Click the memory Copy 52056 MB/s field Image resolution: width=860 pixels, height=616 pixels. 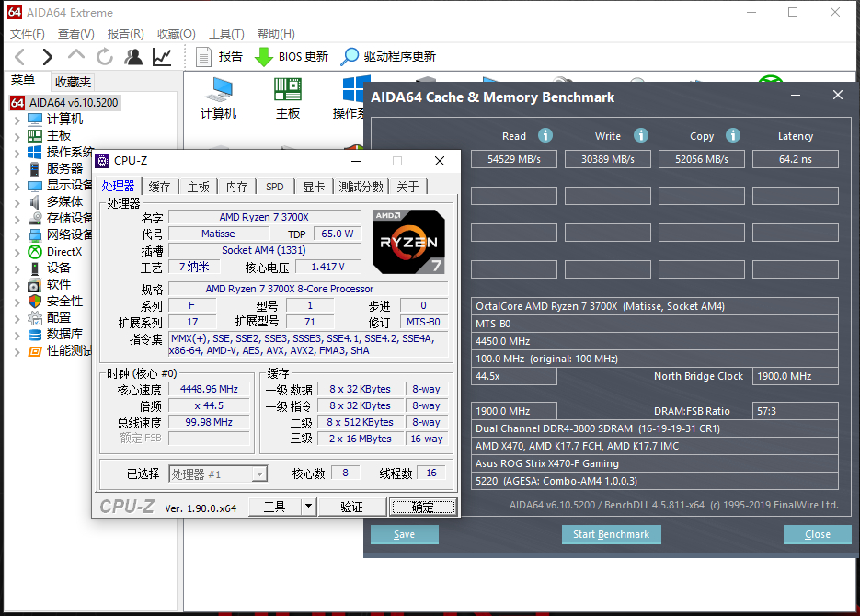point(702,159)
